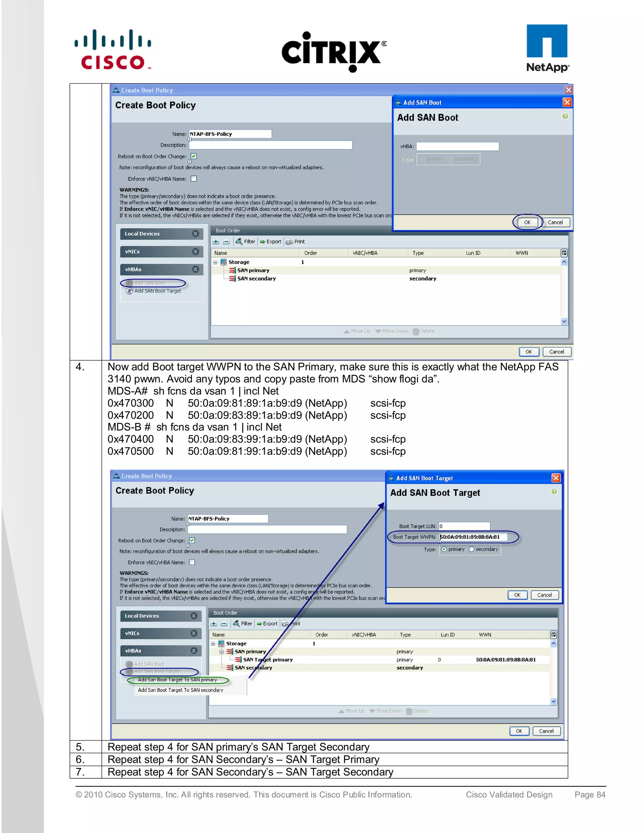Select SAN primary row in upper boot order

[386, 270]
